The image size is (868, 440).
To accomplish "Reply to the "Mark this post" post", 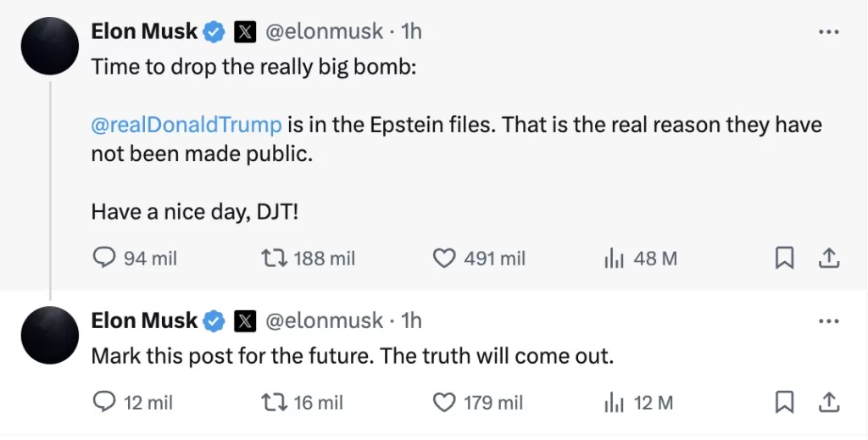I will (103, 403).
